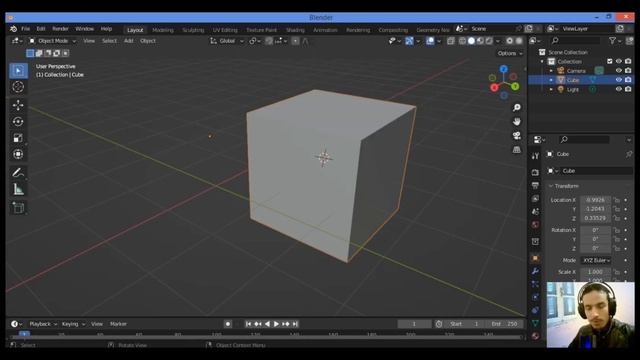Toggle auto keying record button
This screenshot has width=640, height=360.
[228, 324]
